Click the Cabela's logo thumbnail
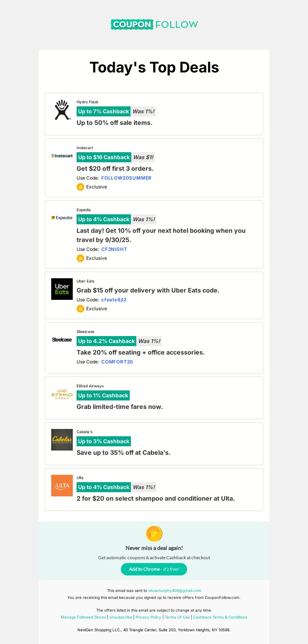 [62, 440]
